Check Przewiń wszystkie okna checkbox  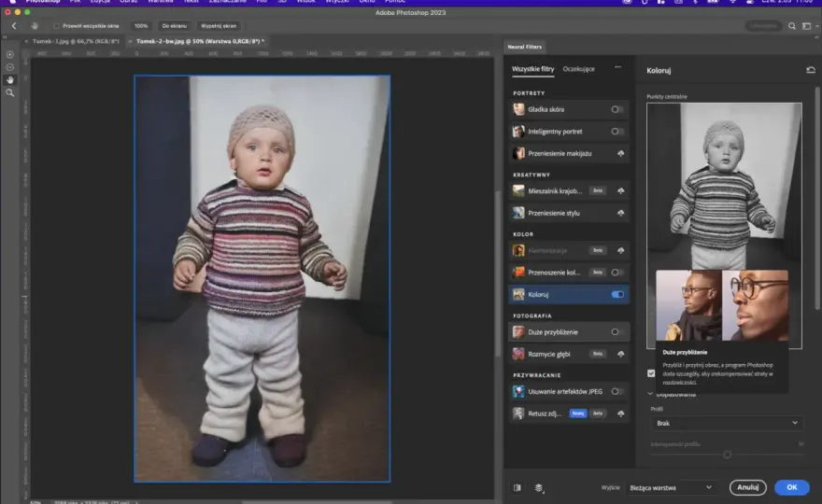point(56,26)
